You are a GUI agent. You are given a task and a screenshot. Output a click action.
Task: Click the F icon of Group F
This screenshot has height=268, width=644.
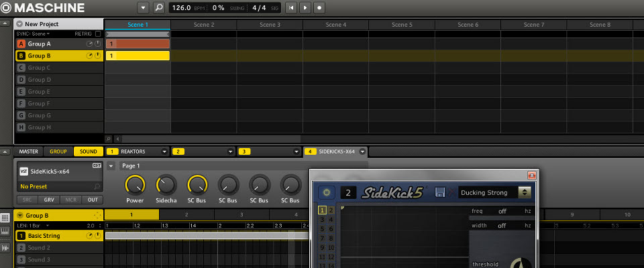tap(21, 103)
